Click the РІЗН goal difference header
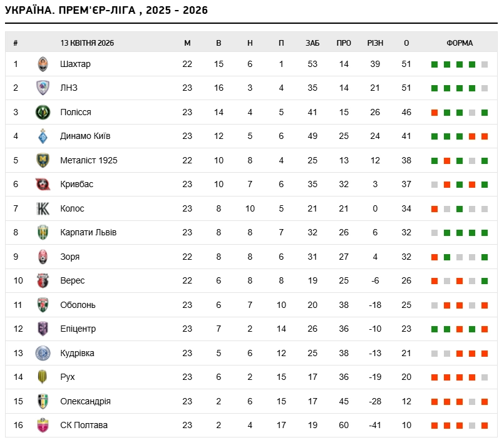Viewport: 504px width, 445px height. tap(375, 43)
